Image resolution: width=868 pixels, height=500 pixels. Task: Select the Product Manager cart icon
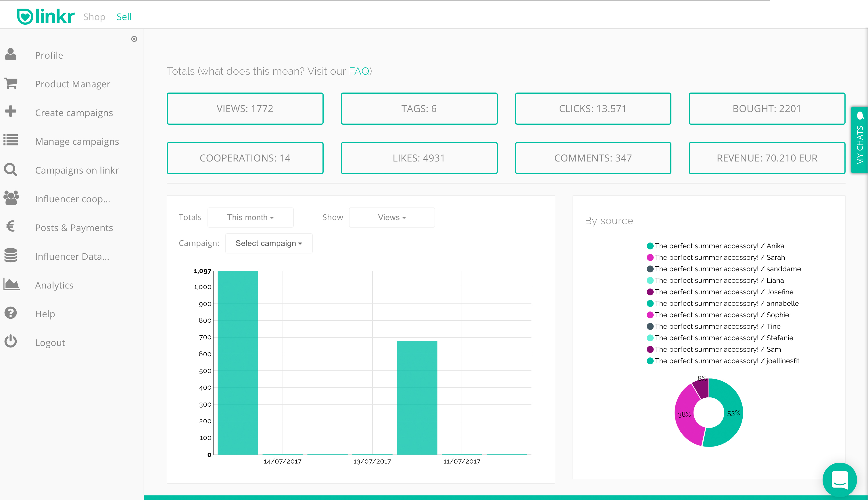click(11, 83)
